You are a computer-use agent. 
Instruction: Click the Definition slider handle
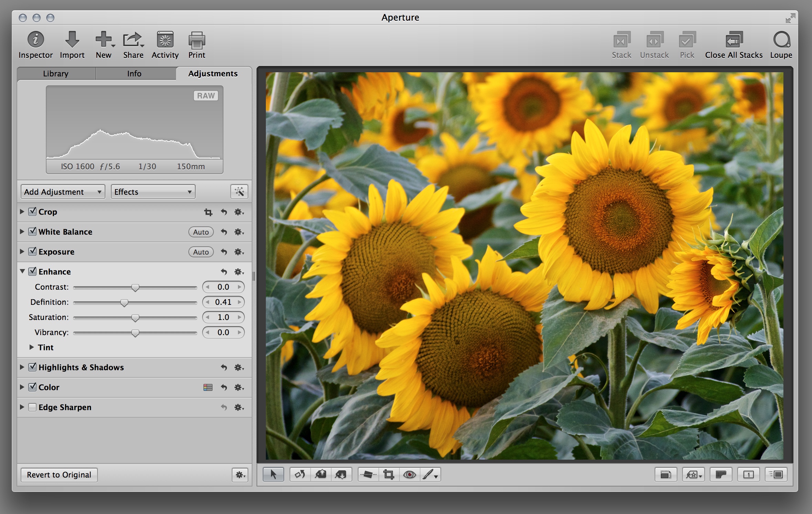pos(124,302)
